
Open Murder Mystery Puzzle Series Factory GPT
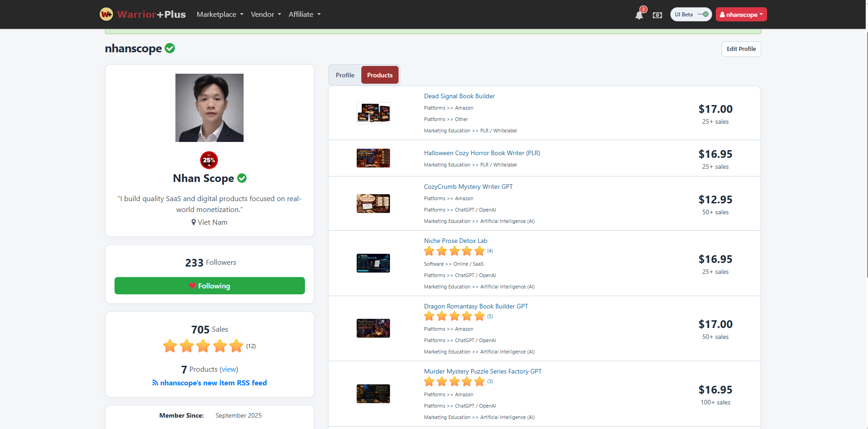click(x=483, y=371)
